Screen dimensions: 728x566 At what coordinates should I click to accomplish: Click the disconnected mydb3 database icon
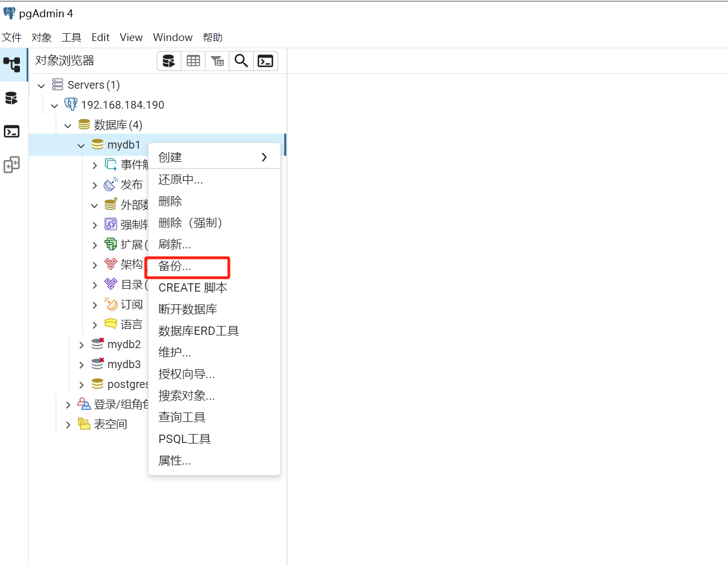coord(98,364)
